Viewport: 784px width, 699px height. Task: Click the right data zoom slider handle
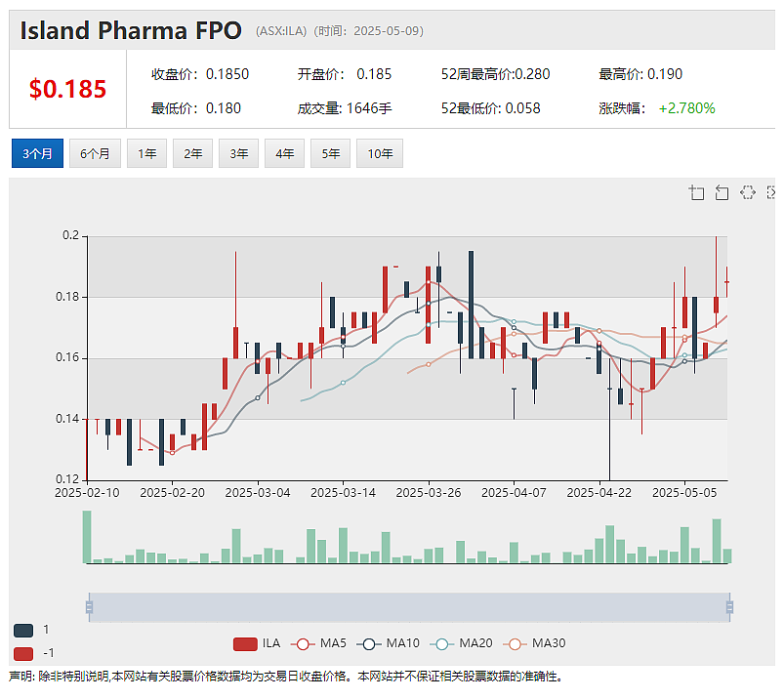[x=729, y=607]
